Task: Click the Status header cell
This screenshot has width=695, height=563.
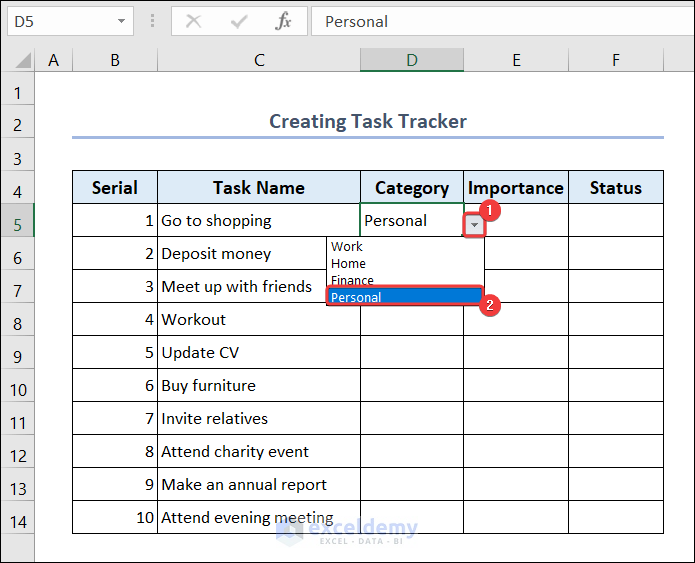Action: coord(615,188)
